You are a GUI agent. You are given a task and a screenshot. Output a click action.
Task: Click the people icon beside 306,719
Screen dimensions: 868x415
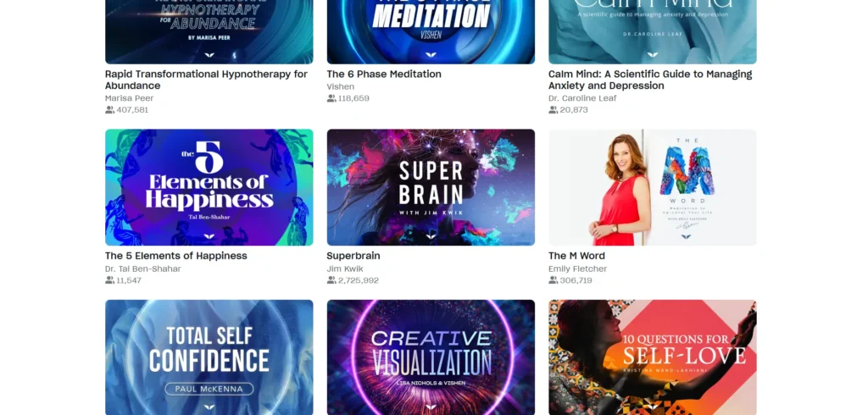(553, 280)
